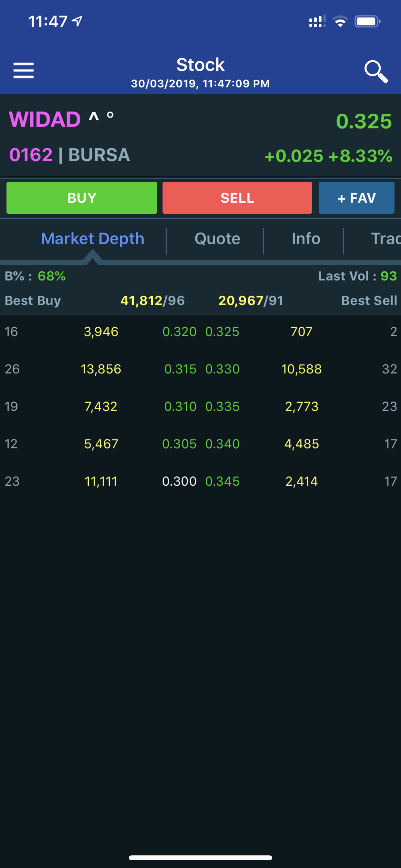Tap sell volume 707
Viewport: 401px width, 868px height.
(302, 332)
